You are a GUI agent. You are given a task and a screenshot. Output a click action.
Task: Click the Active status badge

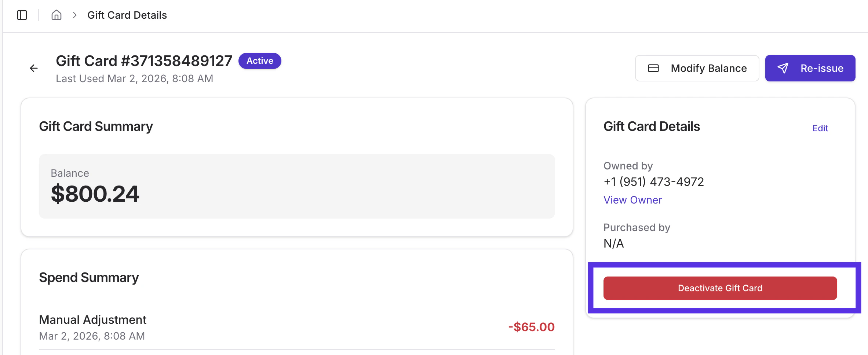pyautogui.click(x=260, y=61)
